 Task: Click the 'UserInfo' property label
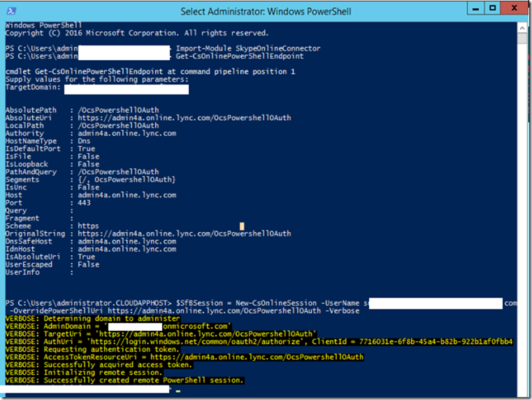point(22,273)
